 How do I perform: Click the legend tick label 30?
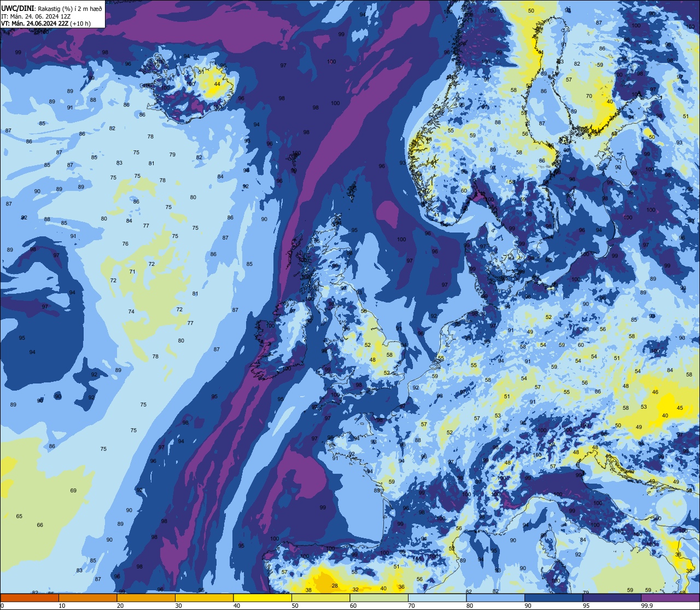(178, 606)
